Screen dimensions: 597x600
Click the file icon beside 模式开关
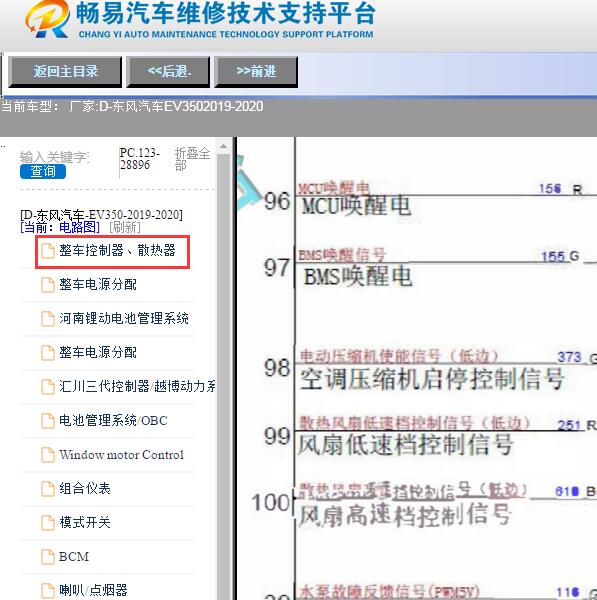pyautogui.click(x=48, y=523)
